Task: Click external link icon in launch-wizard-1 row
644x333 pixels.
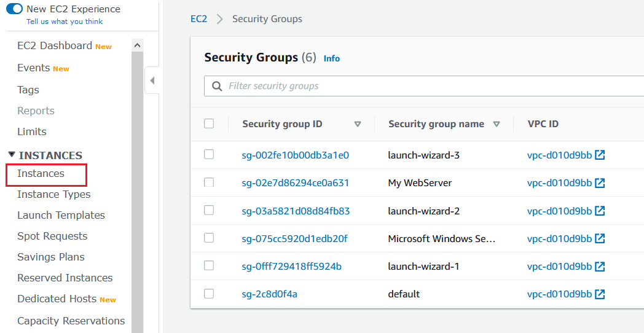Action: pyautogui.click(x=600, y=267)
